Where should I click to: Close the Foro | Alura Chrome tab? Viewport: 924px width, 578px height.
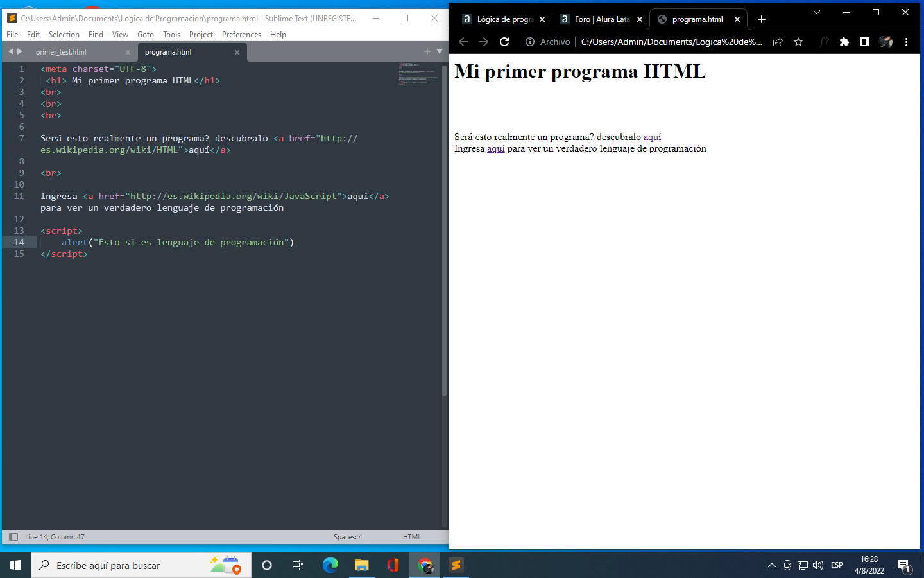(x=640, y=19)
